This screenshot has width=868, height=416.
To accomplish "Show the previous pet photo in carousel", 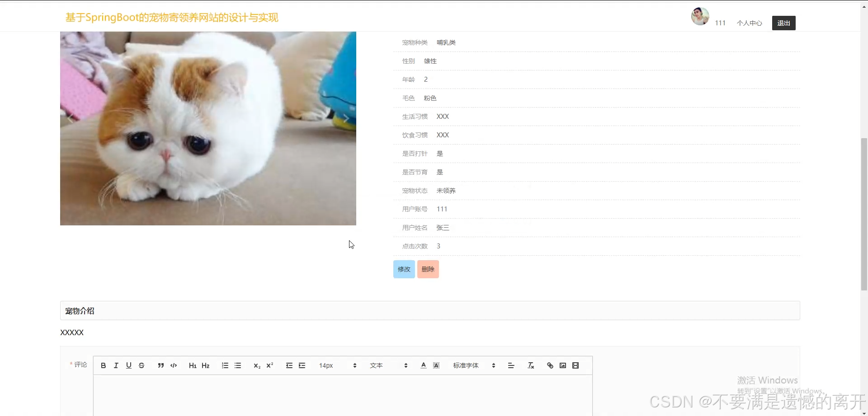I will [71, 118].
